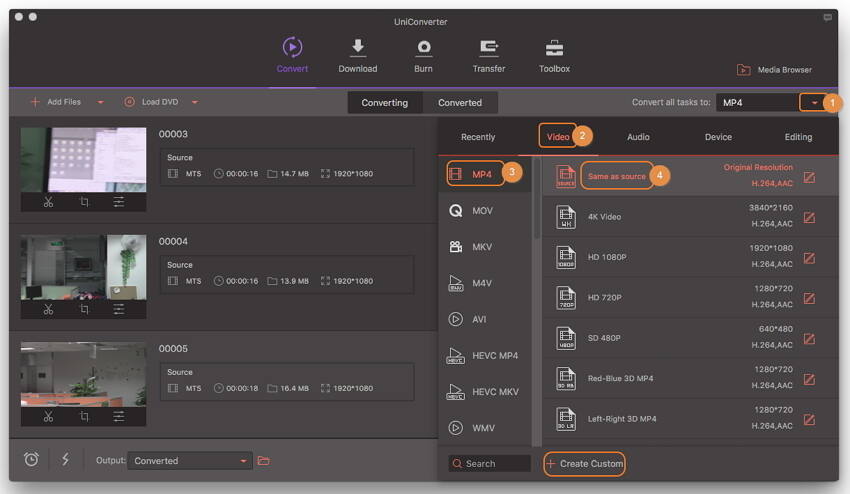Image resolution: width=850 pixels, height=494 pixels.
Task: Choose MKV in the format list
Action: tap(485, 247)
